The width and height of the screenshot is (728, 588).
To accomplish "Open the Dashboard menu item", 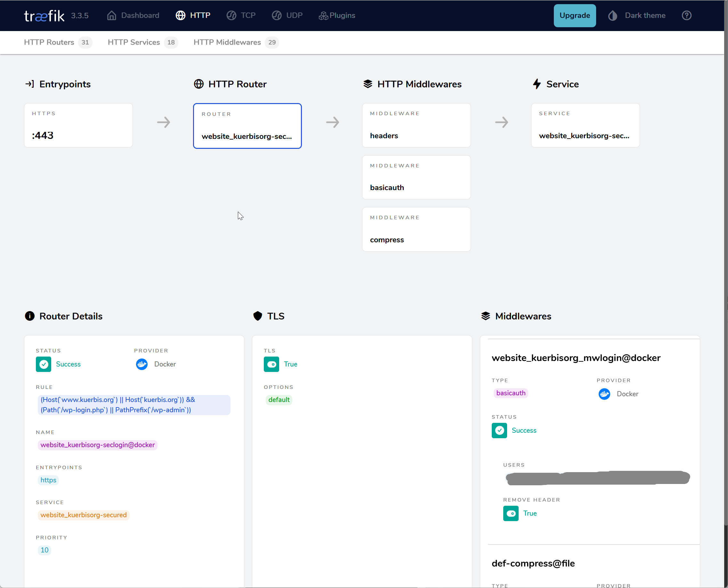I will (x=133, y=16).
